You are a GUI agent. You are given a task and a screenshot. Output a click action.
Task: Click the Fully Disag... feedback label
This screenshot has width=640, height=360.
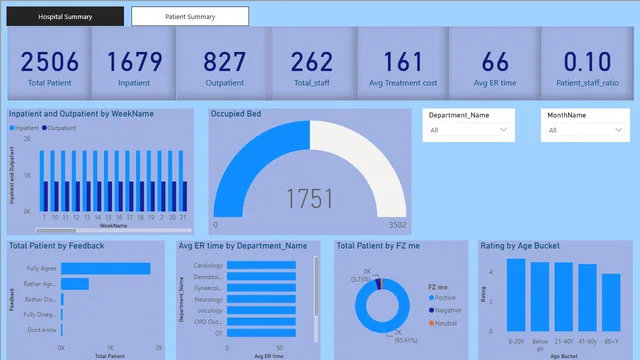coord(40,314)
